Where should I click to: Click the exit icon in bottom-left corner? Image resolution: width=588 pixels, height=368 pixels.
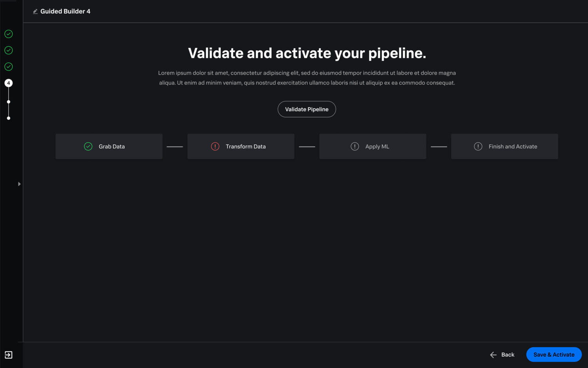point(9,355)
